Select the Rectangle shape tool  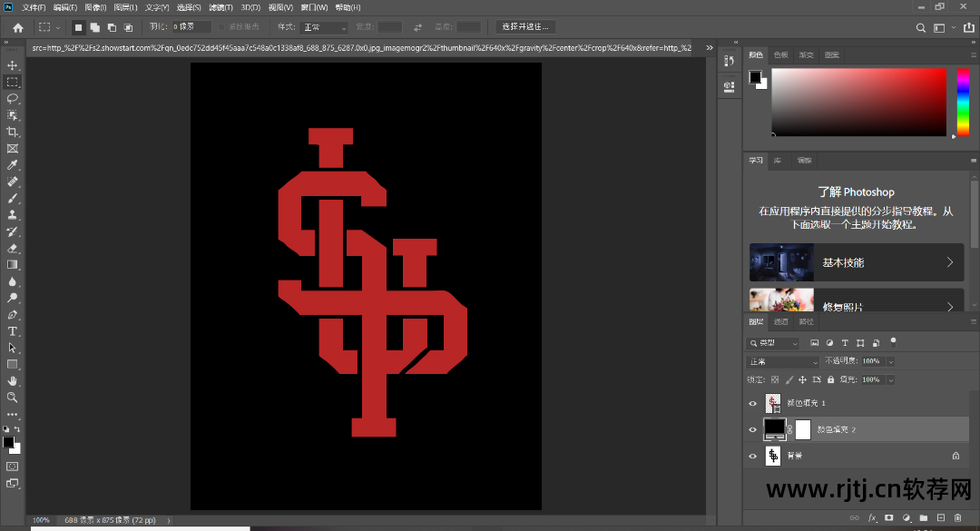tap(12, 365)
